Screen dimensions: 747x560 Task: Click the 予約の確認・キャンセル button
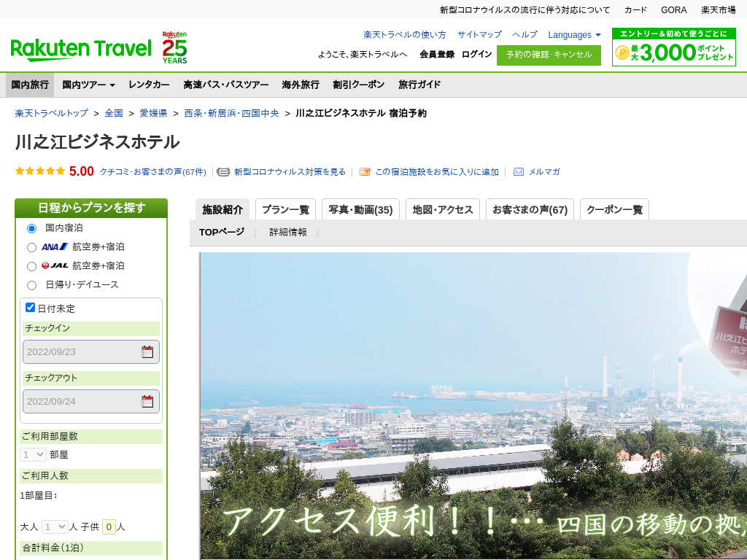[x=549, y=55]
